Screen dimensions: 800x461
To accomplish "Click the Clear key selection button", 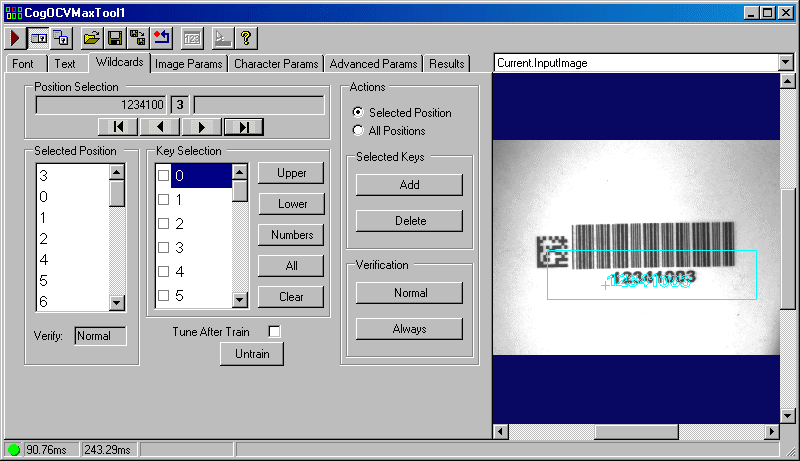I will (x=291, y=297).
